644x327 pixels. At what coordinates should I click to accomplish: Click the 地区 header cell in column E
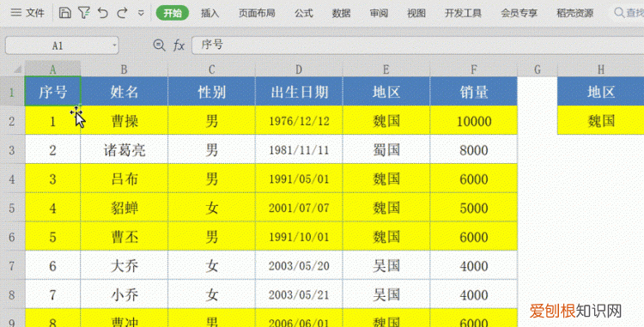[386, 92]
